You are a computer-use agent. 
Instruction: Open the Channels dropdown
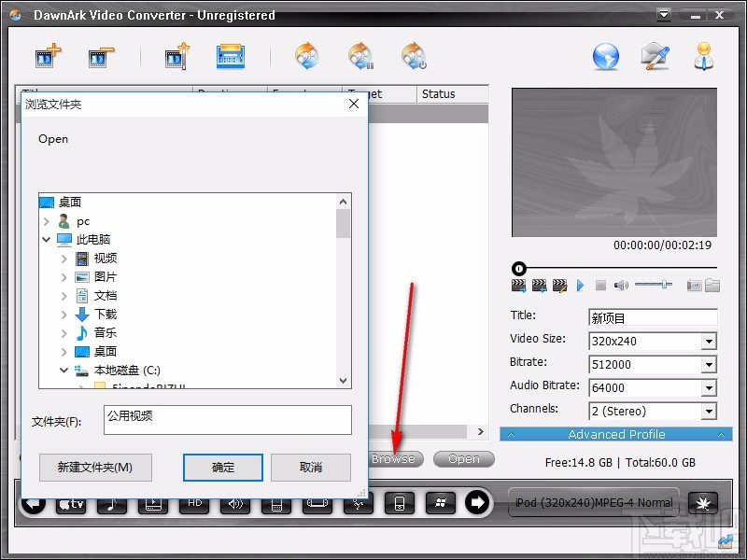pyautogui.click(x=711, y=411)
